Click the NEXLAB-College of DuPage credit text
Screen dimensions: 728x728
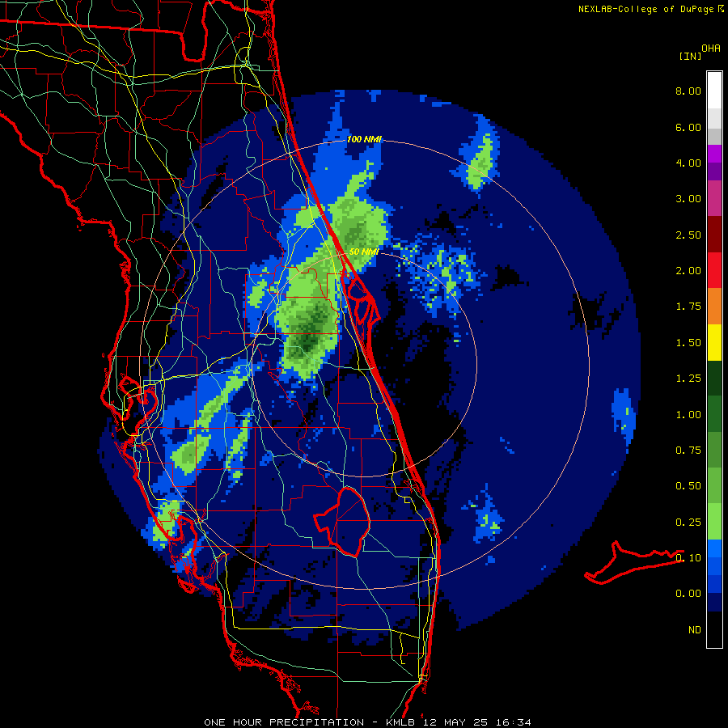pos(646,9)
